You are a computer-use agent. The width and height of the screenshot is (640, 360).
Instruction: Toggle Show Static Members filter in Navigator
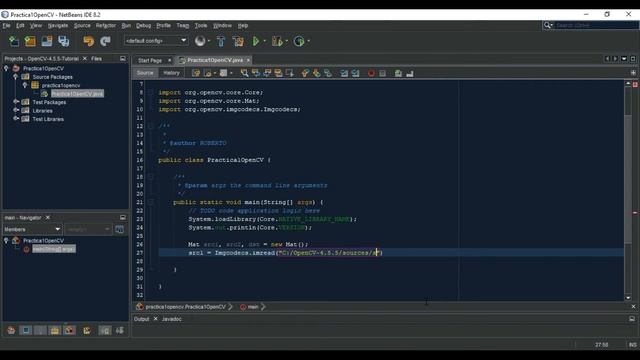(x=40, y=330)
